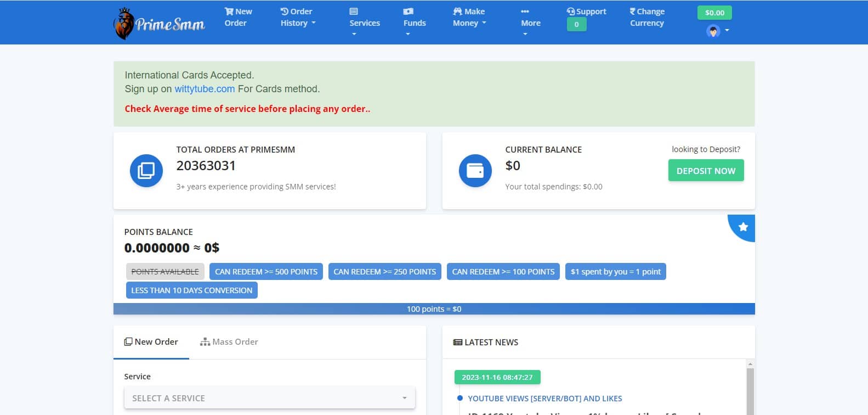Image resolution: width=868 pixels, height=415 pixels.
Task: Click the Change Currency rupee item
Action: click(x=647, y=17)
